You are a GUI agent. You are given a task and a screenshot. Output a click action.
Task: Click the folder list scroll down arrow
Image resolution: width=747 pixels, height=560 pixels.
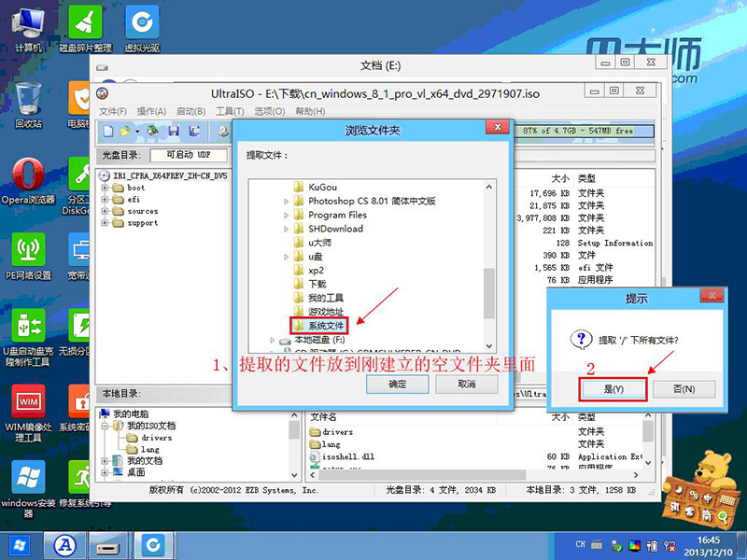point(488,346)
